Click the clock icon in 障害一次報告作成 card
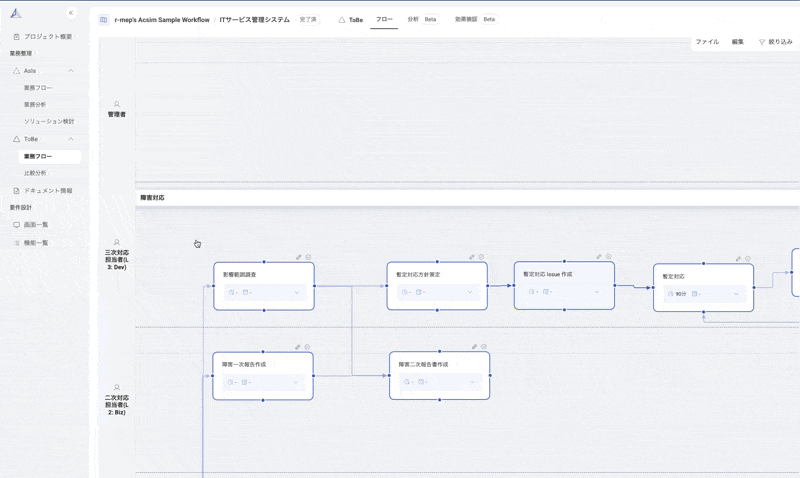The width and height of the screenshot is (800, 478). point(230,382)
